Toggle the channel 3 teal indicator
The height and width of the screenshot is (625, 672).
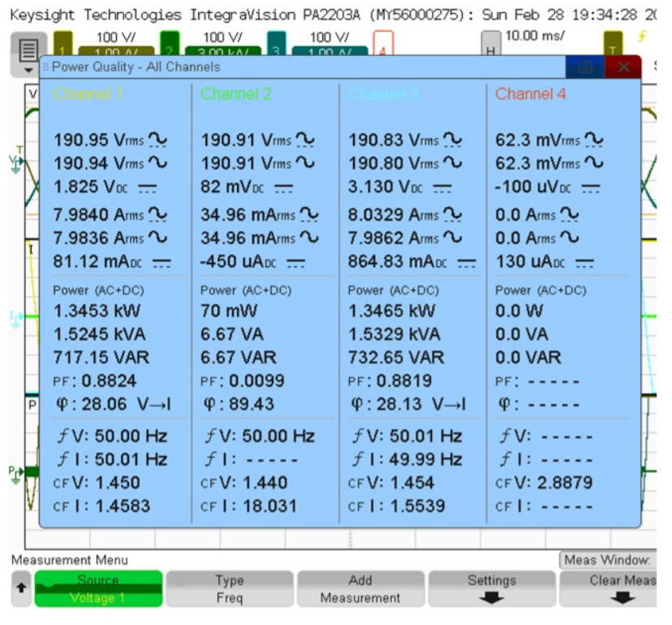click(276, 42)
